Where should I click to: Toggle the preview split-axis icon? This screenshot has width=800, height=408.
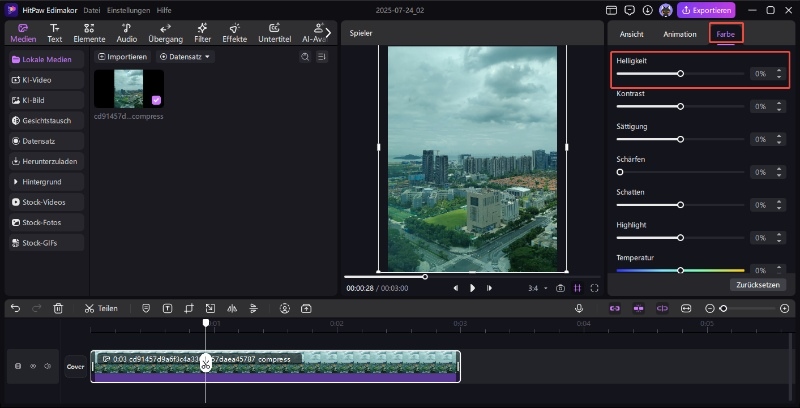[x=662, y=309]
